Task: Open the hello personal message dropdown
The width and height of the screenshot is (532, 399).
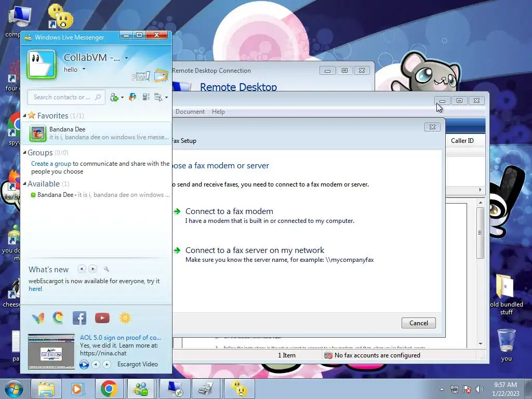Action: 84,69
